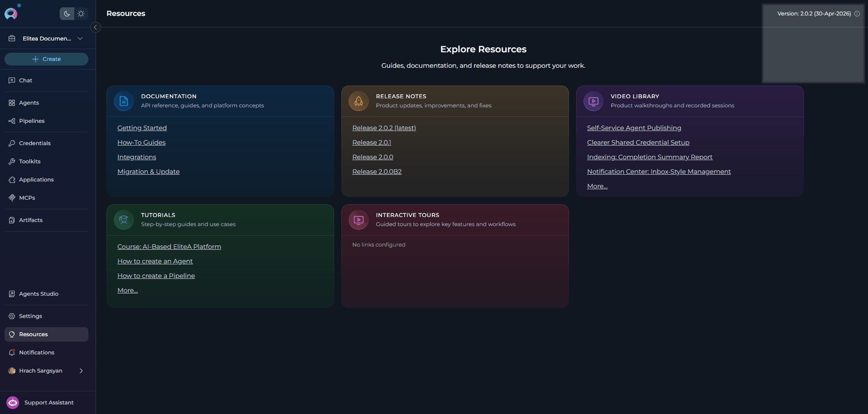
Task: Click the Release Notes rocket icon
Action: point(359,101)
